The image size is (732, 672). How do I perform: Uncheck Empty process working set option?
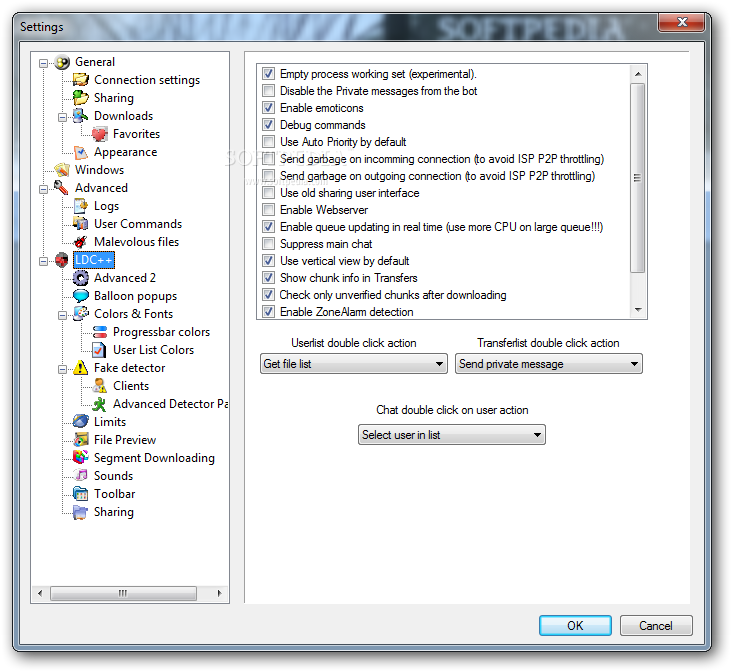[268, 74]
